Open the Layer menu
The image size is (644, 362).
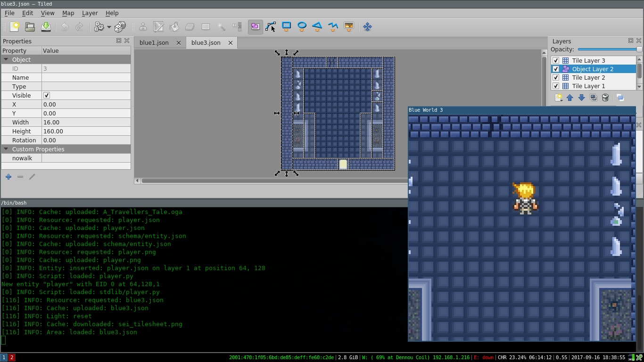(x=90, y=13)
